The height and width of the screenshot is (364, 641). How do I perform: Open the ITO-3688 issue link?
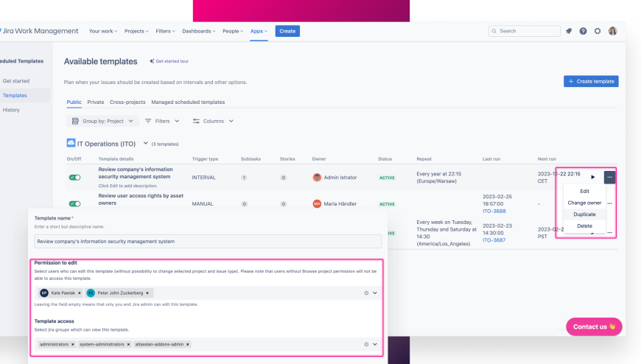[x=494, y=211]
